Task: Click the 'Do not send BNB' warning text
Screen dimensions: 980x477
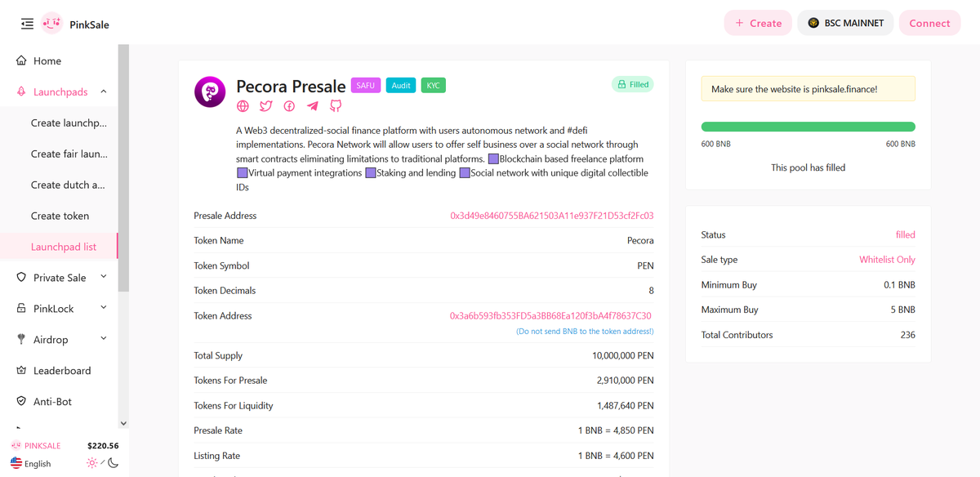Action: click(x=585, y=331)
